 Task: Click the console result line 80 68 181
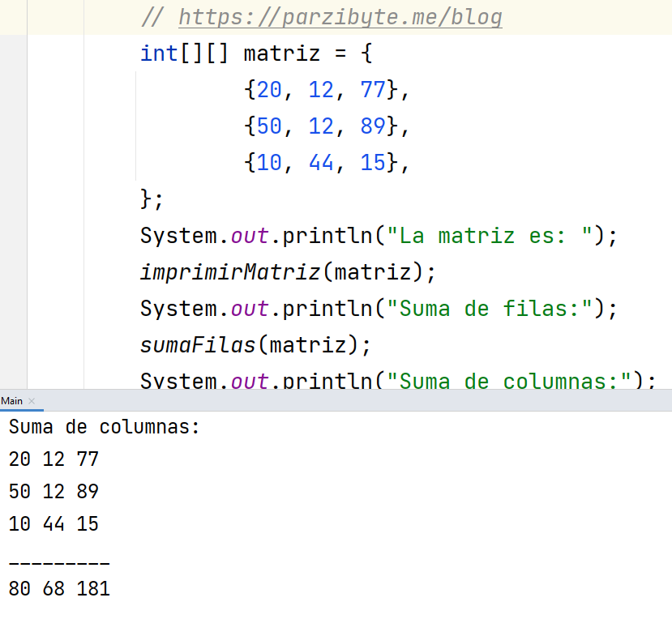59,589
